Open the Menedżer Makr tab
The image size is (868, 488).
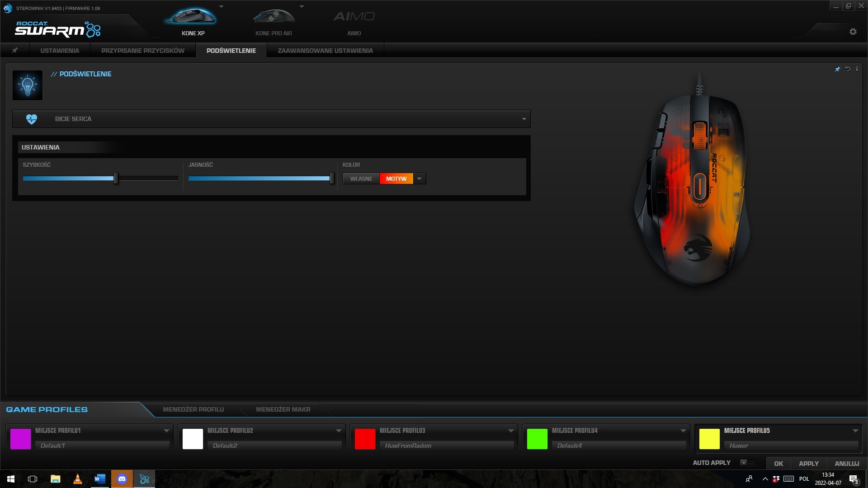(x=283, y=409)
